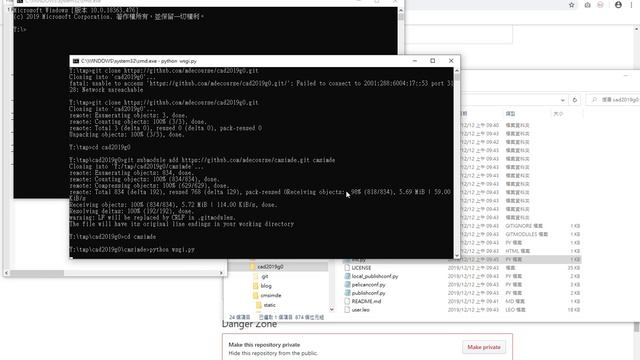Refresh the Explorer folder view
Image resolution: width=640 pixels, height=360 pixels.
[x=575, y=100]
